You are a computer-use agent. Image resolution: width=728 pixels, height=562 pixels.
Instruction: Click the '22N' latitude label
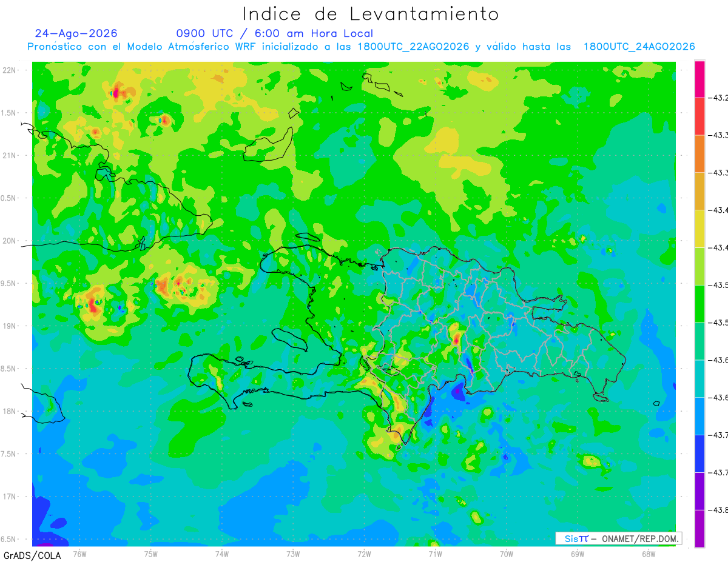coord(10,70)
